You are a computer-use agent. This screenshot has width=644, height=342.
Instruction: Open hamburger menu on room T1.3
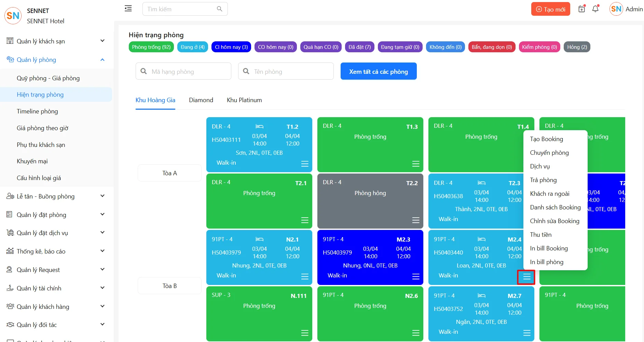point(416,164)
